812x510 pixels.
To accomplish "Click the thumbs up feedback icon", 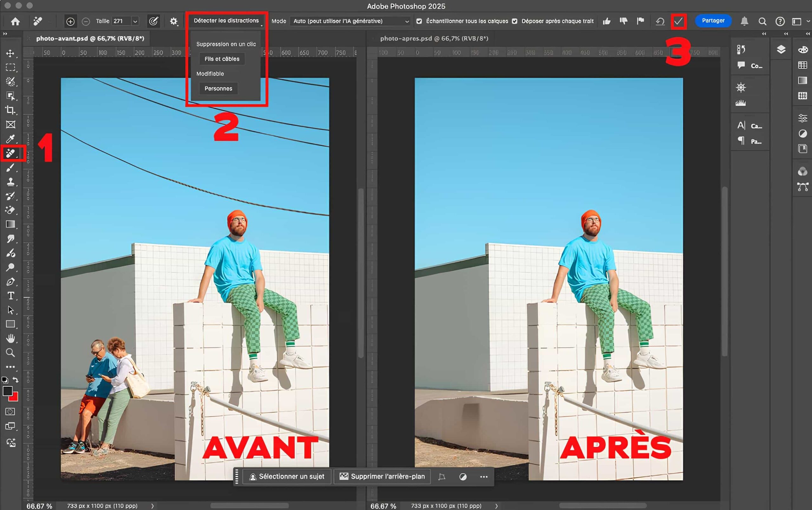I will click(x=607, y=21).
